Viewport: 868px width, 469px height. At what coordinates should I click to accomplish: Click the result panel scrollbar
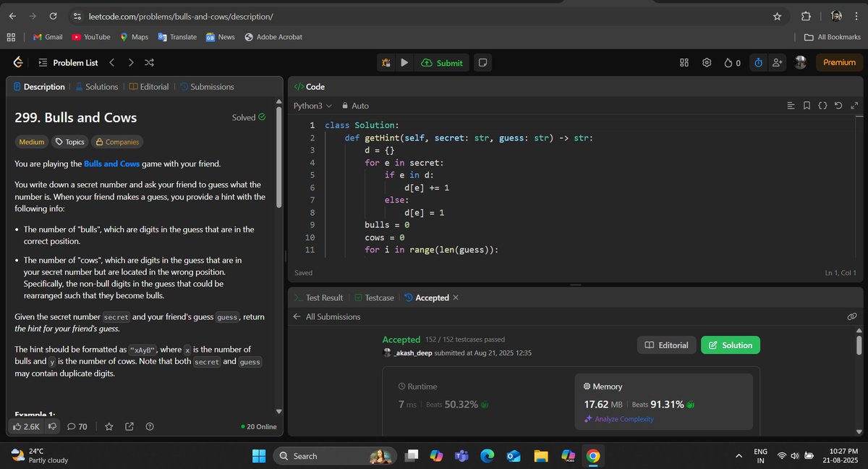click(859, 344)
